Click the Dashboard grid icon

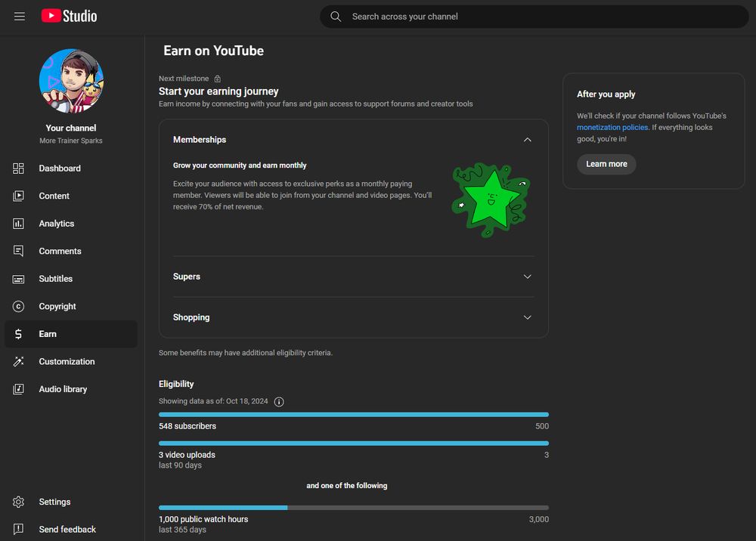(18, 168)
